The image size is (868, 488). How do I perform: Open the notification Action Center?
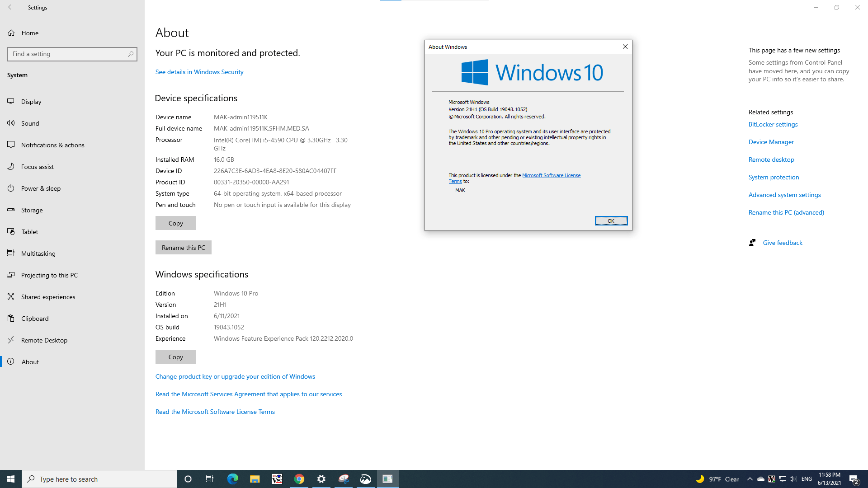854,479
